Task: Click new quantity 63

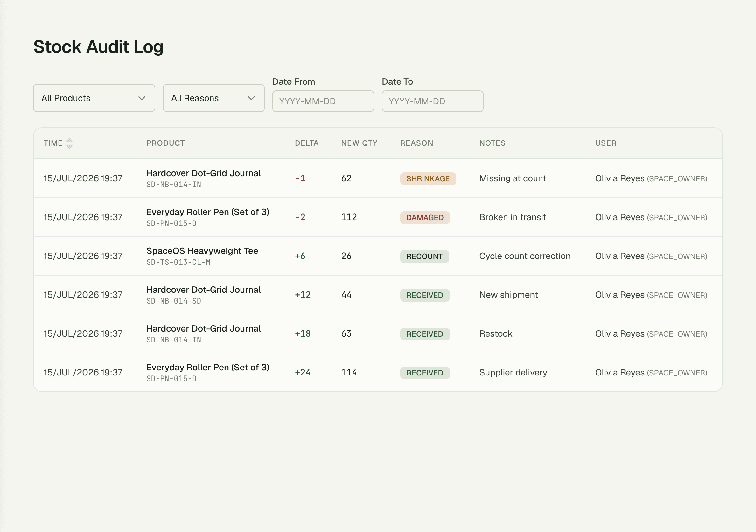Action: pyautogui.click(x=346, y=334)
